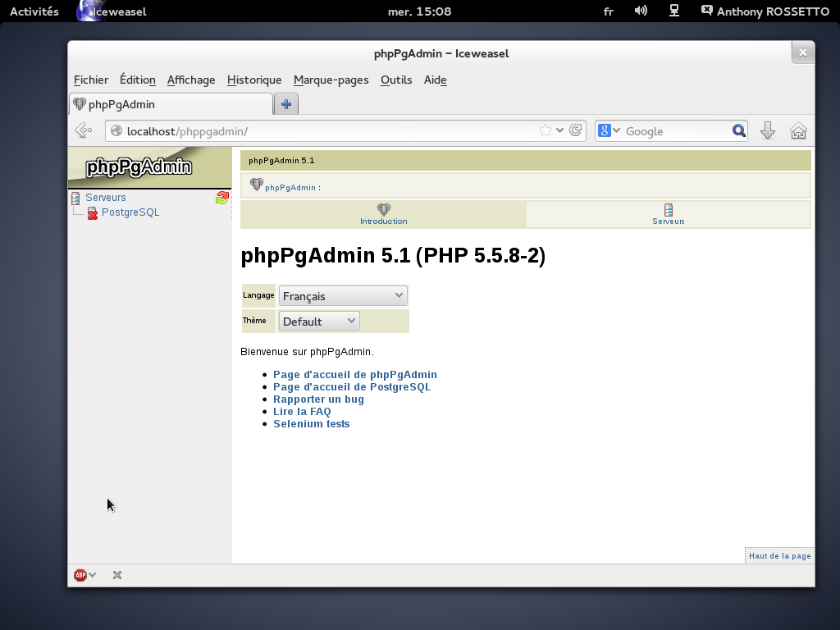Click the globe icon in the address bar
Screen dimensions: 840x630
click(116, 130)
